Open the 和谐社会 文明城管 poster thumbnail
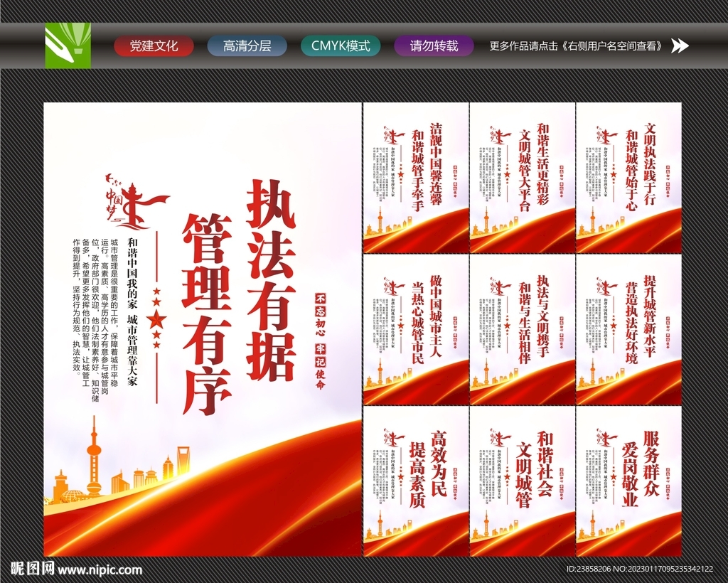Viewport: 728px width, 583px height. (522, 481)
